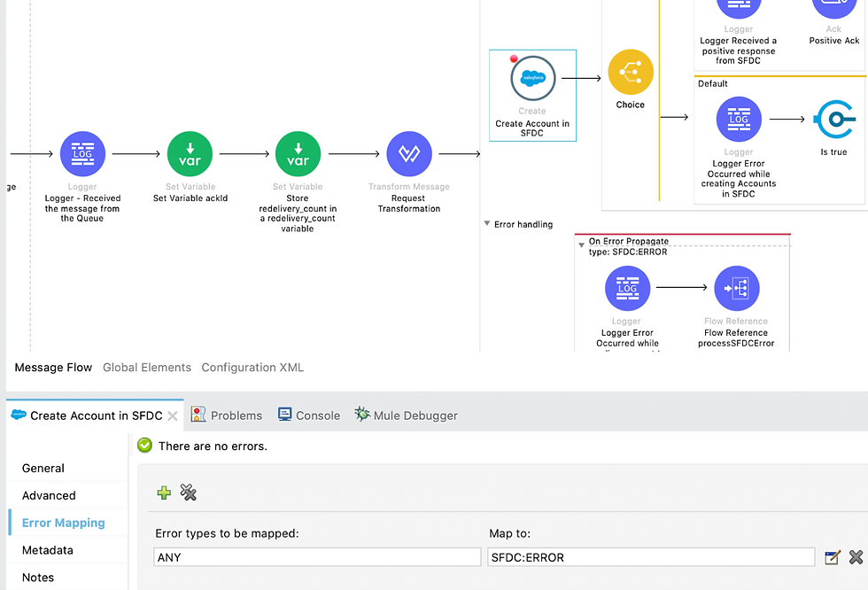
Task: Open the Flow Reference processSFDCError icon
Action: (737, 289)
